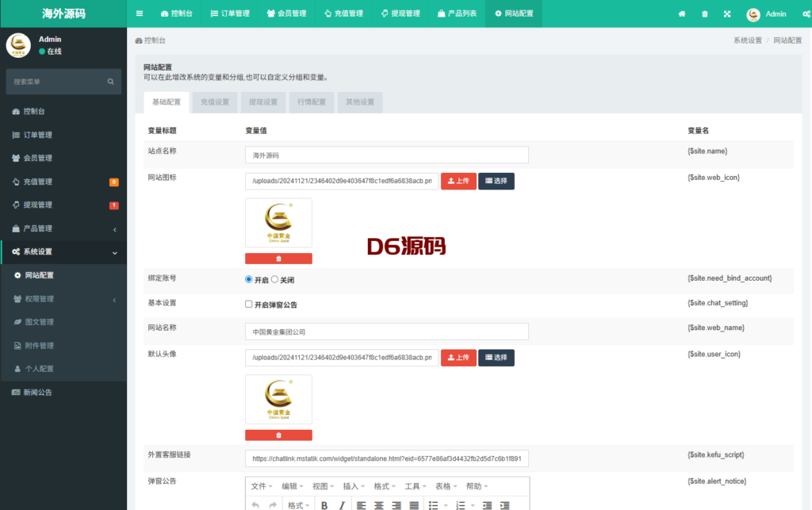This screenshot has width=812, height=510.
Task: Expand 产品管理 in the sidebar
Action: point(63,228)
